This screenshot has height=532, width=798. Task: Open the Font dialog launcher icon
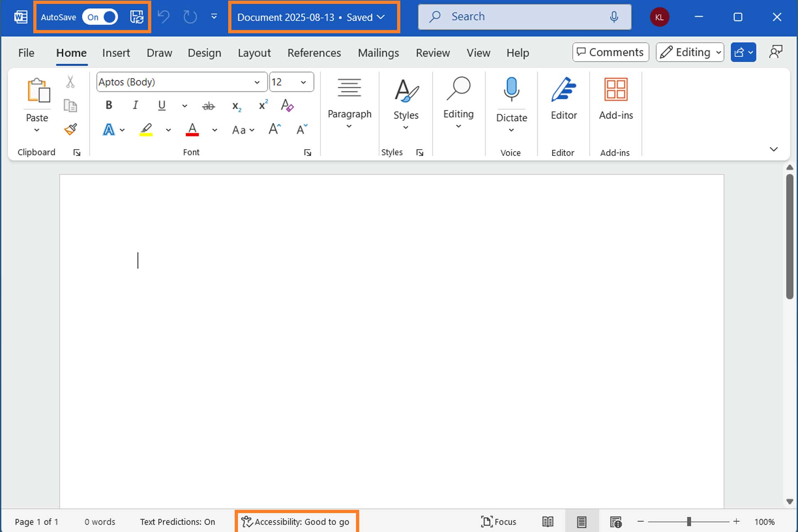(x=308, y=152)
